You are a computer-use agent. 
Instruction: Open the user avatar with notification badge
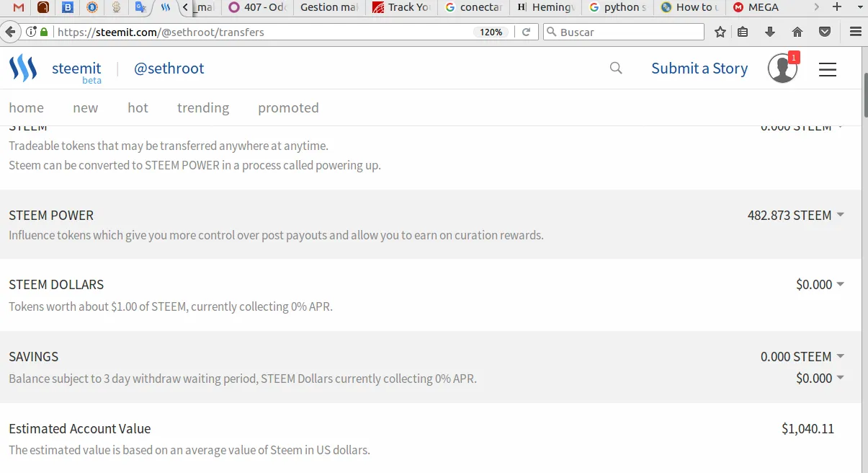[x=783, y=68]
